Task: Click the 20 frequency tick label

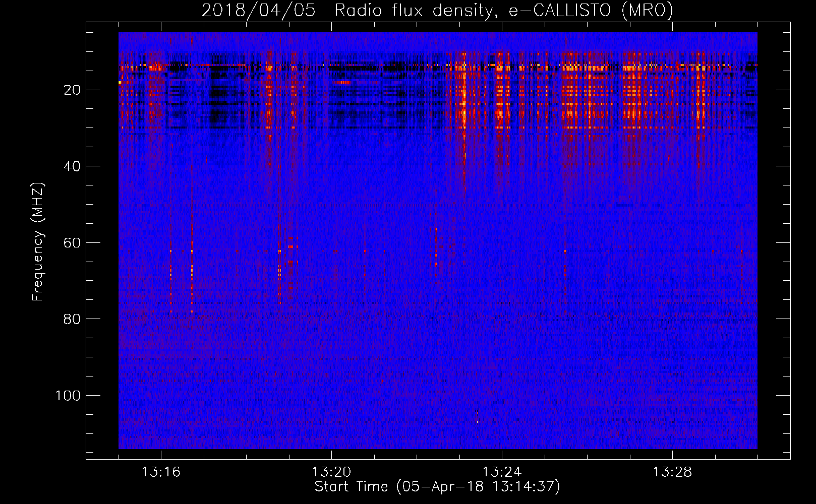Action: pos(73,90)
